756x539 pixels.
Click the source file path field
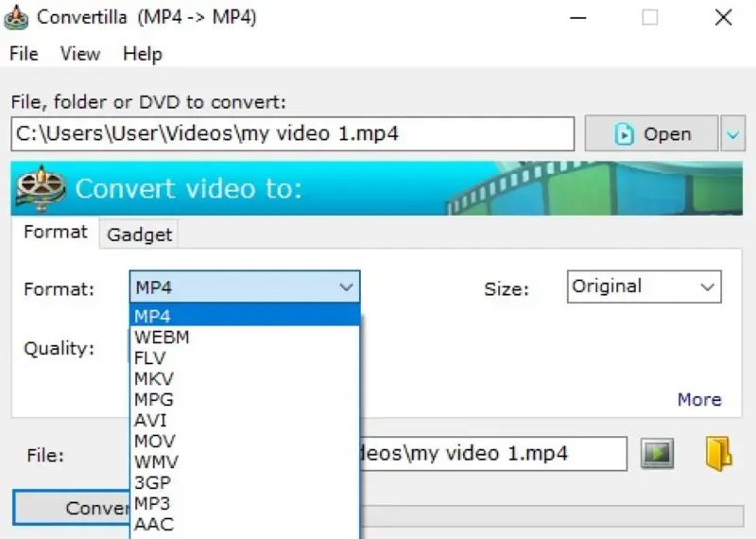pos(293,133)
